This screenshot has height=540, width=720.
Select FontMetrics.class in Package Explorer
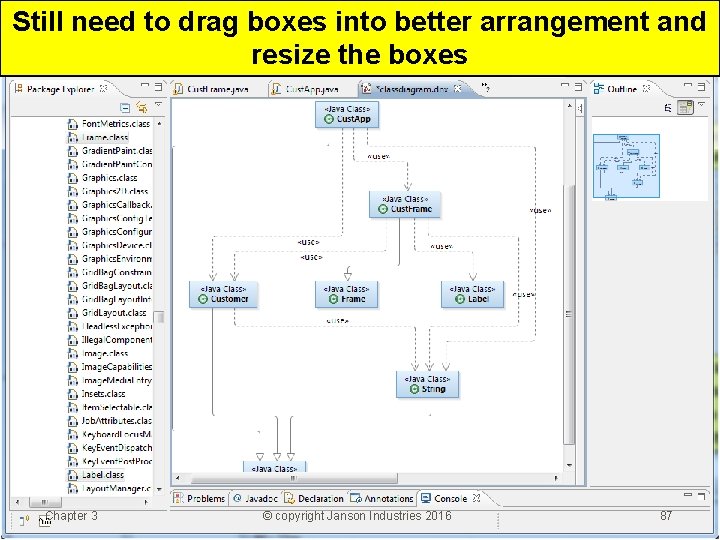(x=109, y=124)
